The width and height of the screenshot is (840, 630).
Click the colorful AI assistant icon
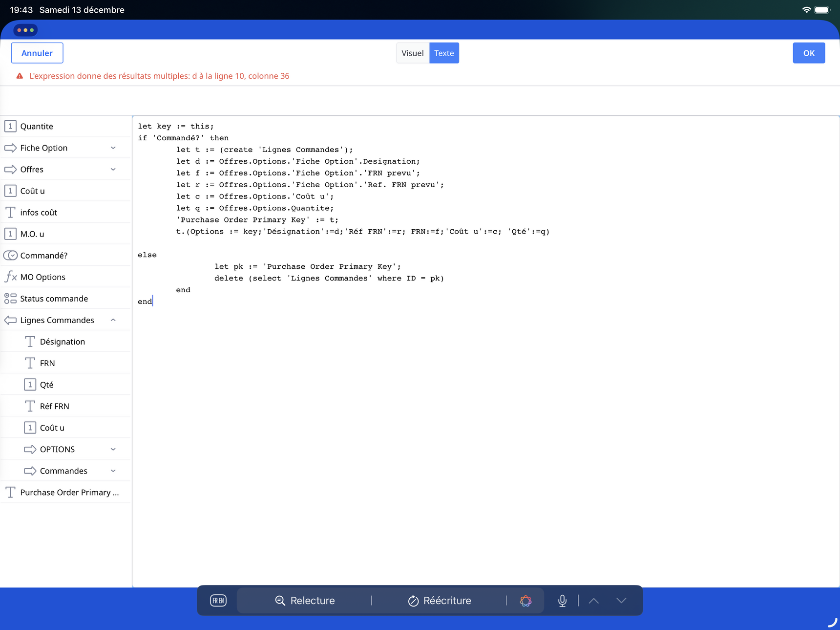[525, 601]
